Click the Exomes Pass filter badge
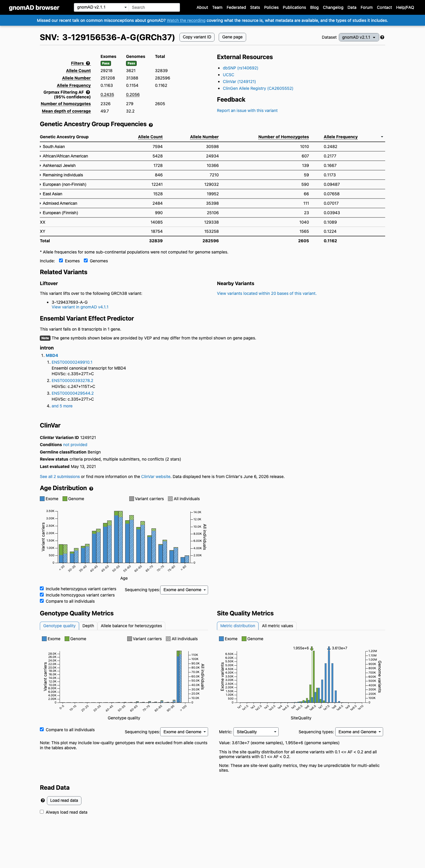 [106, 63]
